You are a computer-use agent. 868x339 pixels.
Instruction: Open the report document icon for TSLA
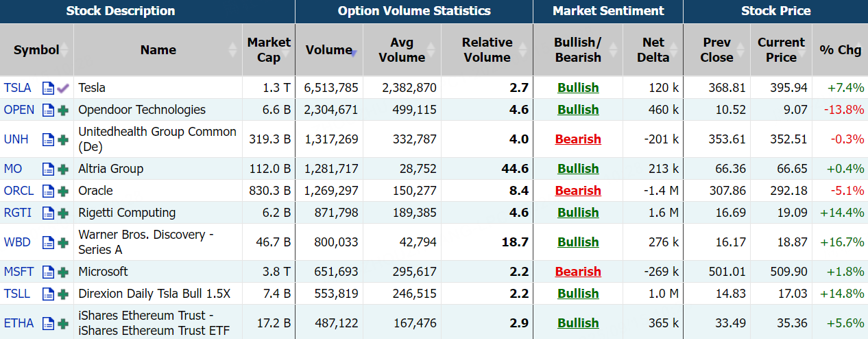pyautogui.click(x=48, y=88)
